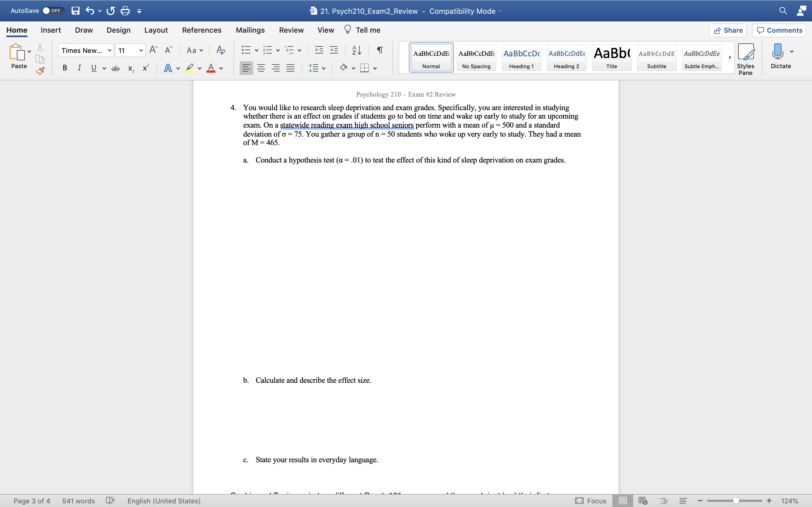Show paragraph marks
This screenshot has width=812, height=507.
(x=379, y=50)
